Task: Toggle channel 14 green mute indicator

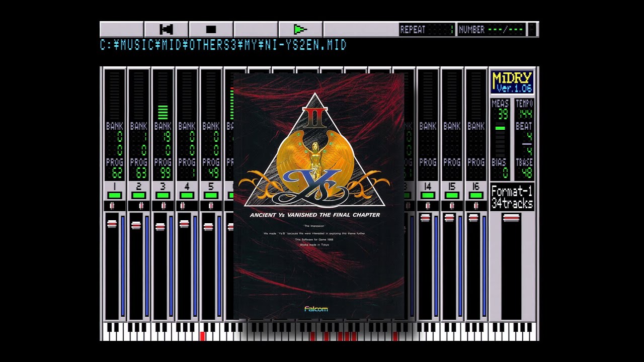Action: pos(428,195)
